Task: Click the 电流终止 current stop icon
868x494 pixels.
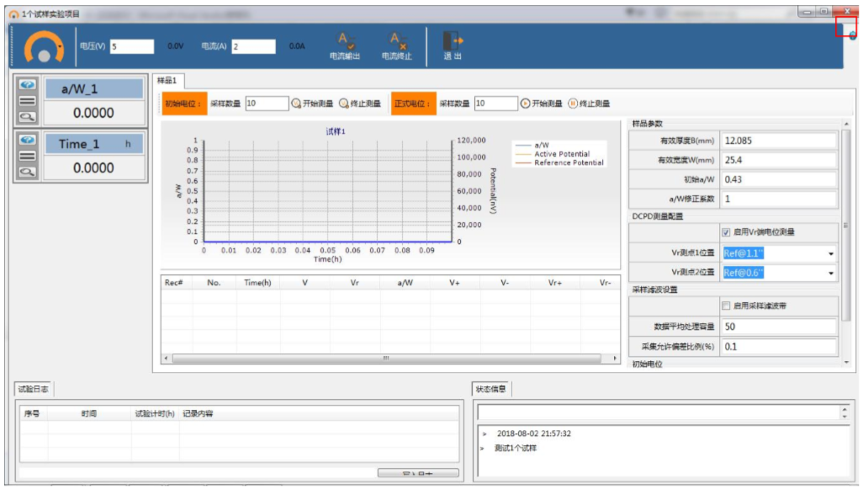Action: [x=396, y=41]
